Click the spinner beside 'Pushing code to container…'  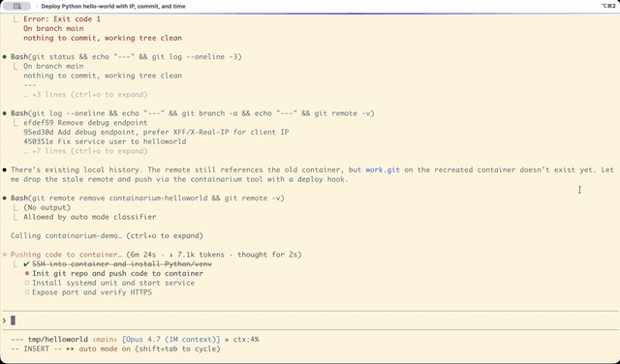coord(5,255)
